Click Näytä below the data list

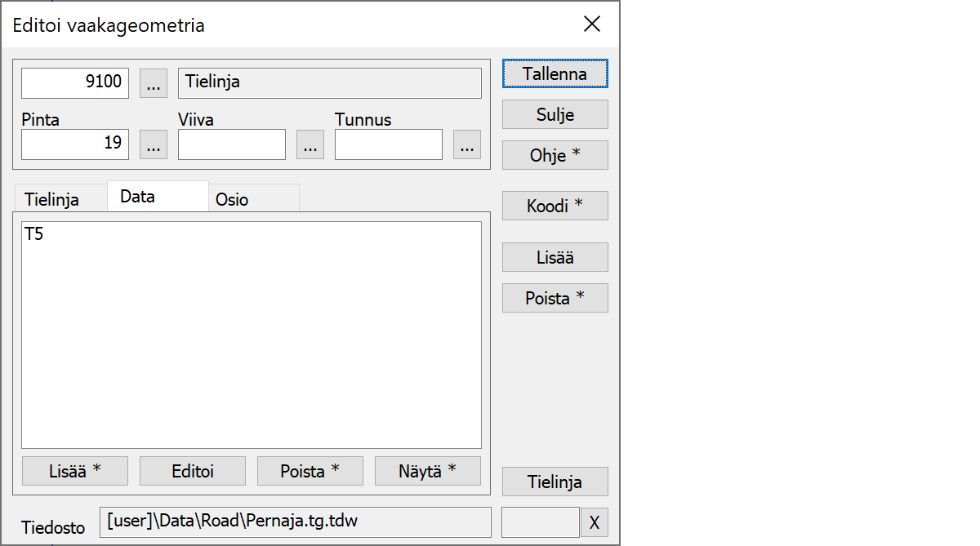427,471
